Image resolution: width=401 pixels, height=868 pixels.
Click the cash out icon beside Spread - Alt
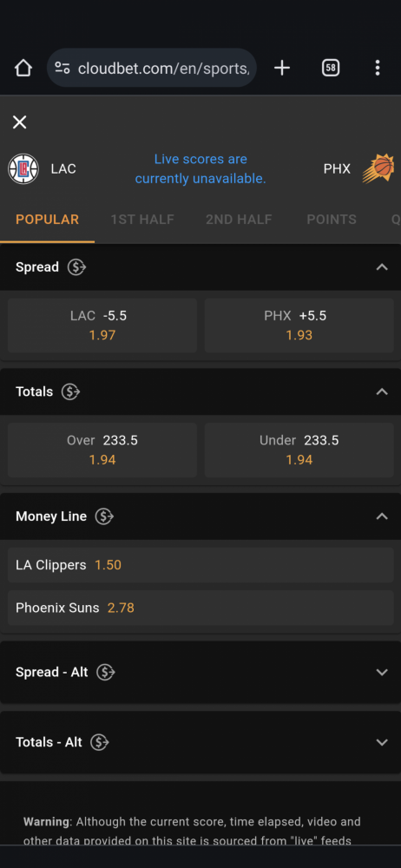(x=105, y=672)
